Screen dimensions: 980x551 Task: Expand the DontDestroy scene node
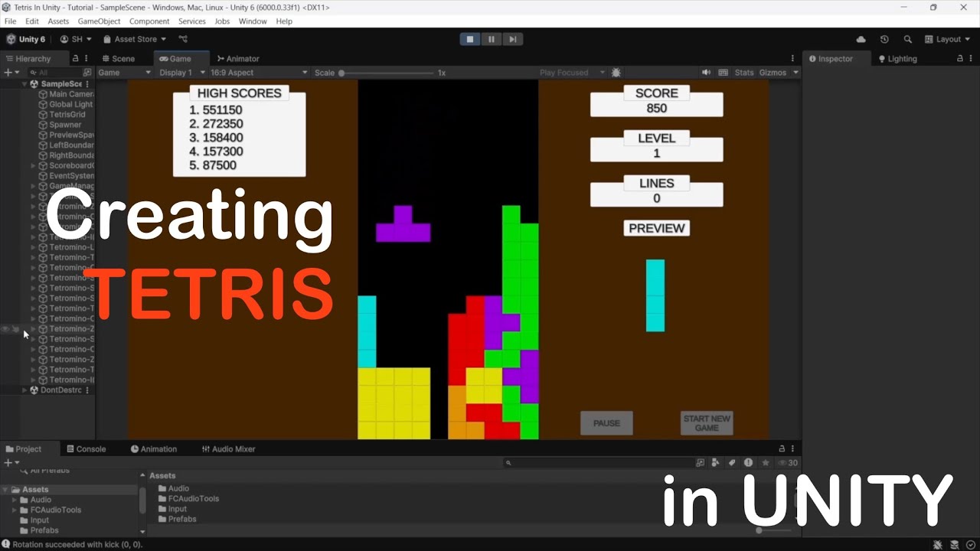[x=24, y=390]
